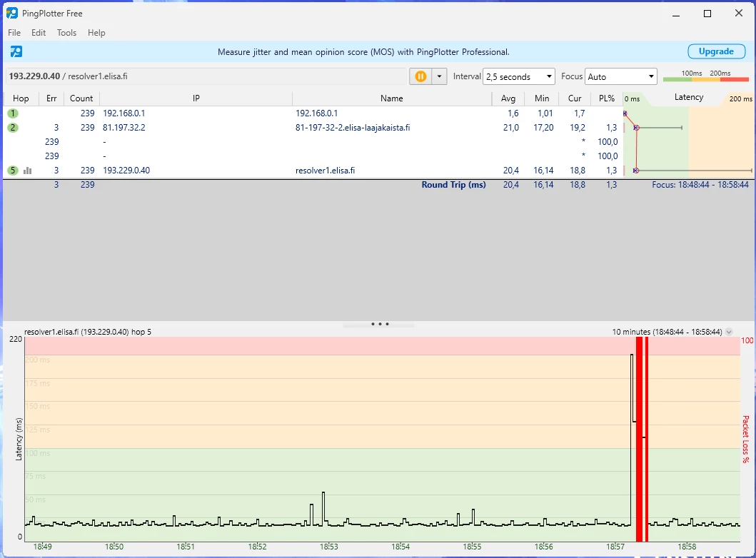Click the timeline graph title resolver1.elisa.fi hop 5
This screenshot has width=756, height=558.
pyautogui.click(x=88, y=332)
